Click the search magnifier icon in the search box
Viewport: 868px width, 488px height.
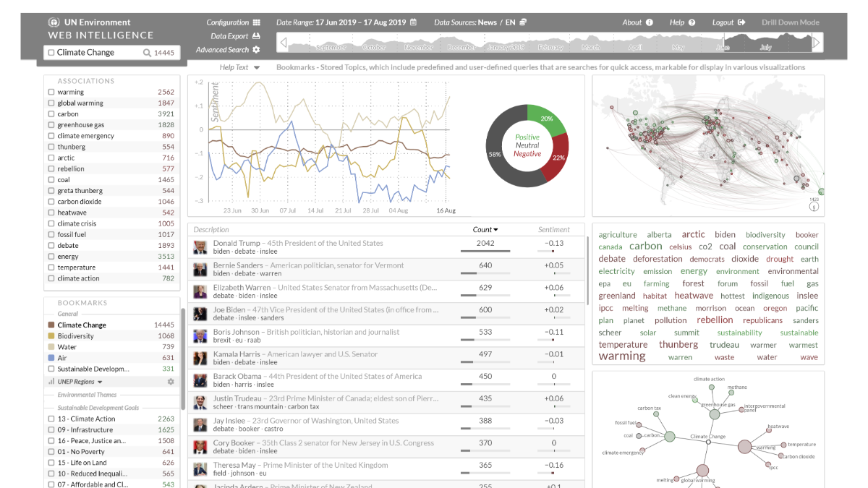[x=147, y=53]
